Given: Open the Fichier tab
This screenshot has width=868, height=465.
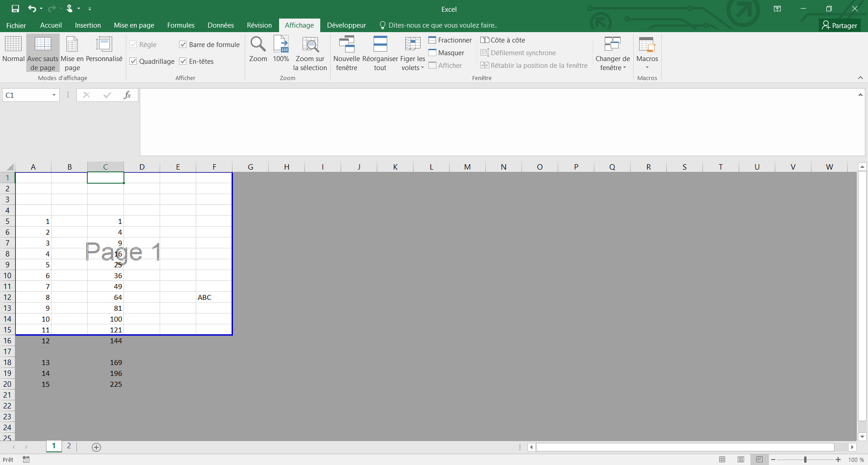Looking at the screenshot, I should [16, 25].
